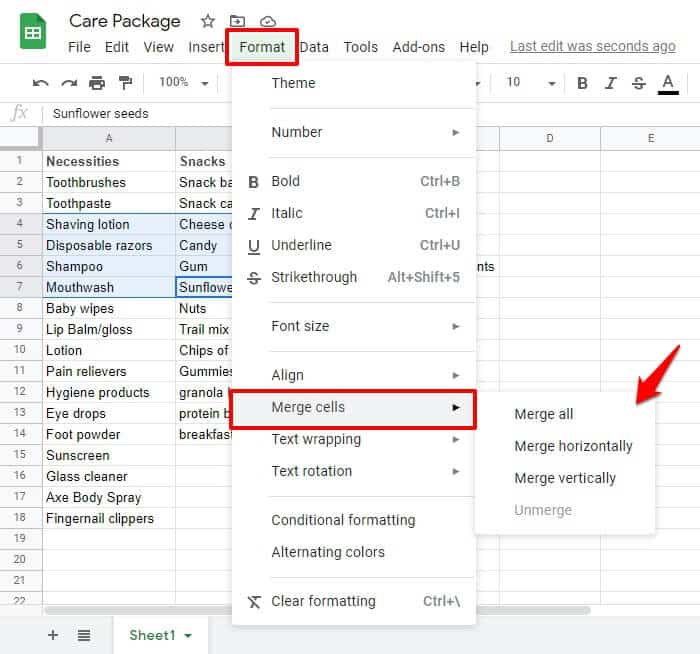700x654 pixels.
Task: Click the print icon
Action: pos(97,83)
